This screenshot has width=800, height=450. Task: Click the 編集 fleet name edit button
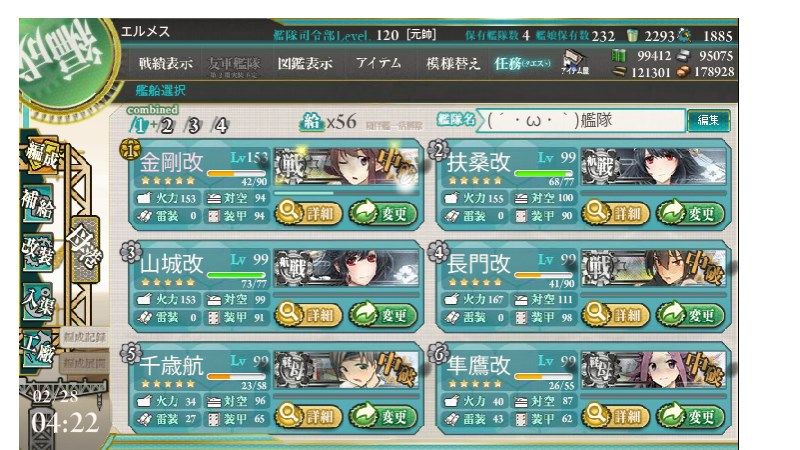coord(708,120)
